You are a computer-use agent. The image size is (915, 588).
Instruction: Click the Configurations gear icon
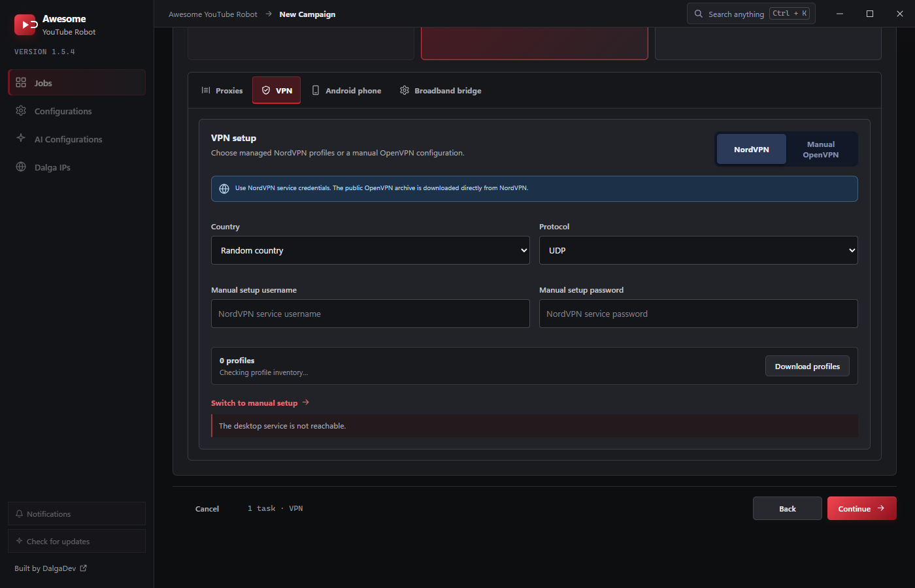pos(21,111)
